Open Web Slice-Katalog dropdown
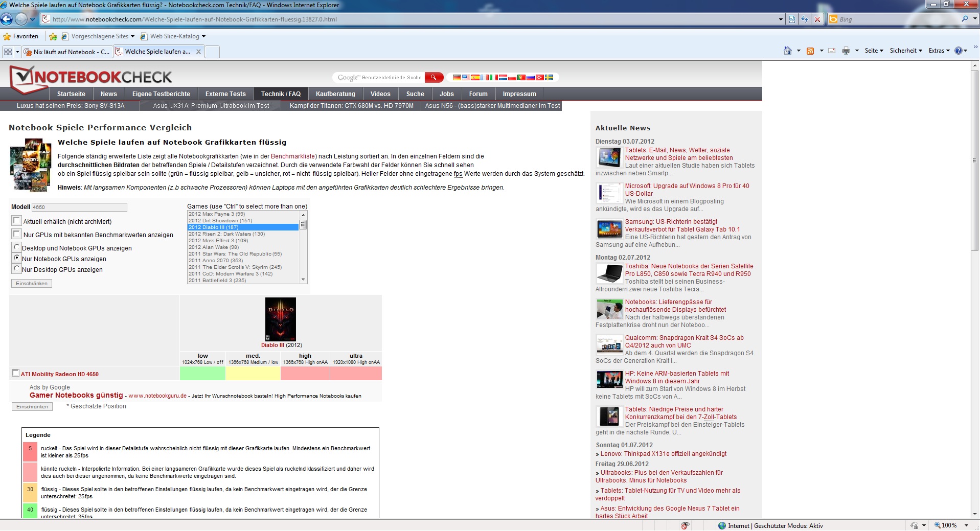Viewport: 980px width, 531px height. (x=173, y=36)
